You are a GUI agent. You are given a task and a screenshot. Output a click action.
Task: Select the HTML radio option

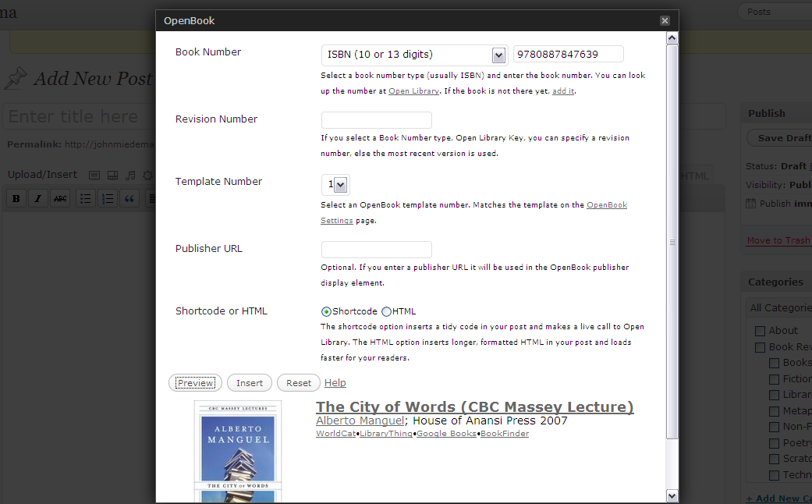pyautogui.click(x=386, y=311)
